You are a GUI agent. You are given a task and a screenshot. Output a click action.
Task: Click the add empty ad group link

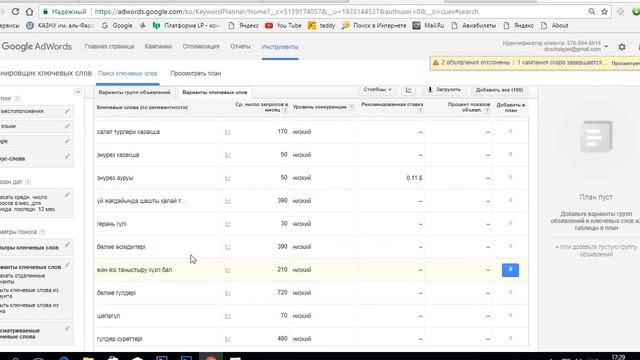pyautogui.click(x=596, y=251)
